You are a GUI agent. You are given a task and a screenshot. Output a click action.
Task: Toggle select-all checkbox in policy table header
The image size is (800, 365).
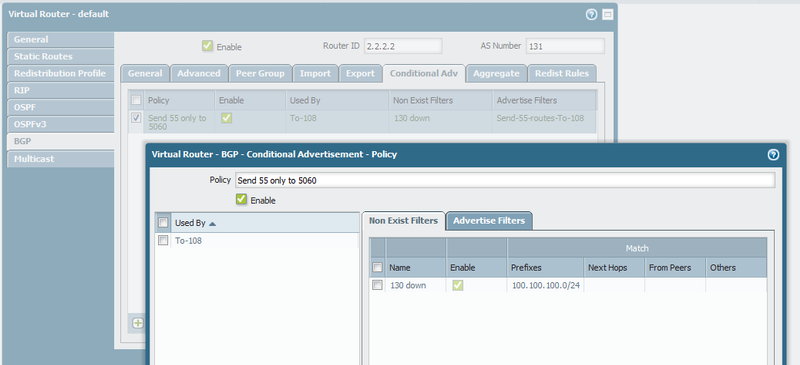coord(136,100)
